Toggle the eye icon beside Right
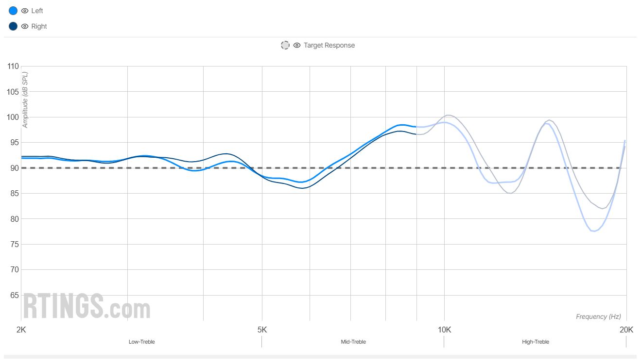641x364 pixels. click(x=25, y=26)
